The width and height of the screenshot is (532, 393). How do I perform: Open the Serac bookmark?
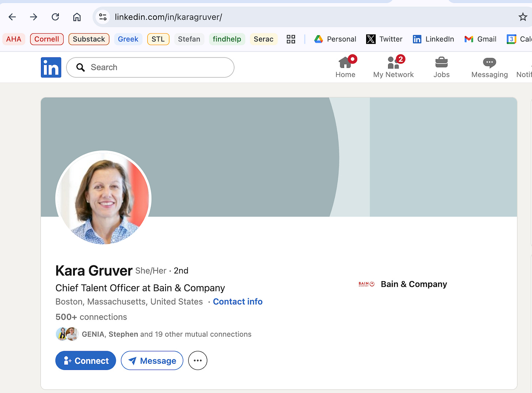pyautogui.click(x=263, y=39)
